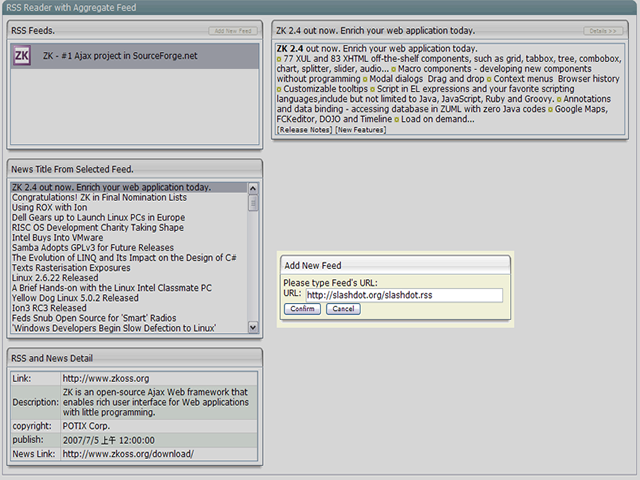Confirm the new feed URL
The width and height of the screenshot is (640, 480).
302,309
